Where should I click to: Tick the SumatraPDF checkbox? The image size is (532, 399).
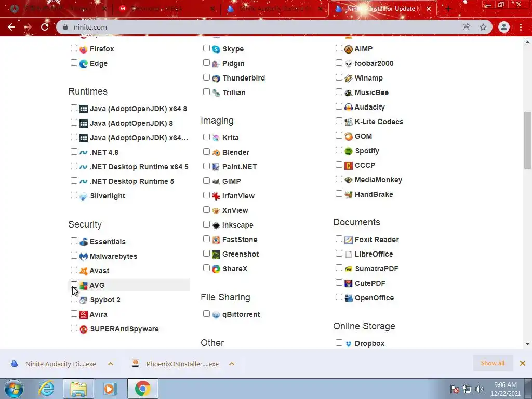[339, 268]
